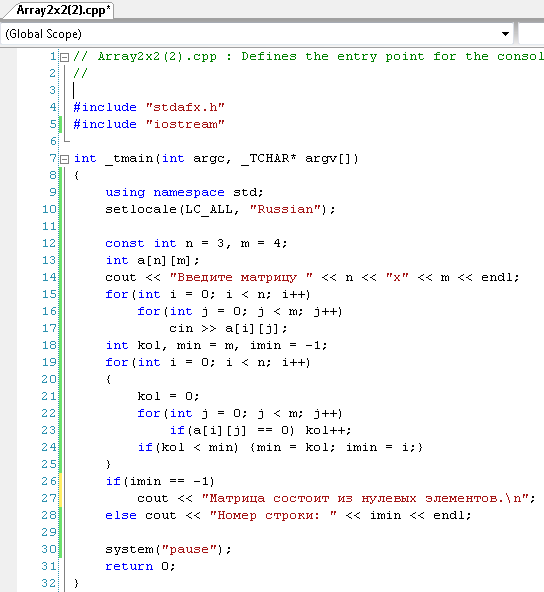Collapse the comment block on line 1
The image size is (544, 592).
[65, 57]
